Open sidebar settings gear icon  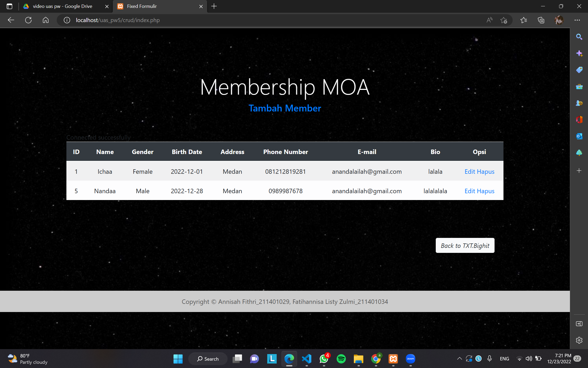pos(579,340)
